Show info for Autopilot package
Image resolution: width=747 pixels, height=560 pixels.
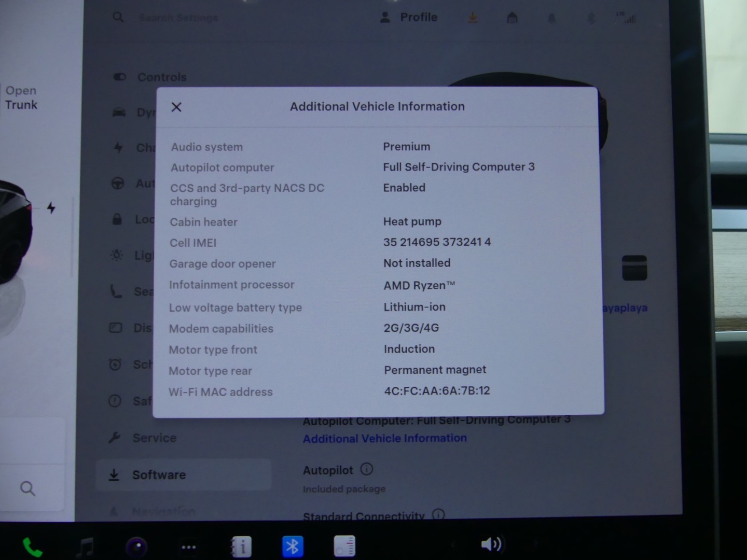click(367, 469)
